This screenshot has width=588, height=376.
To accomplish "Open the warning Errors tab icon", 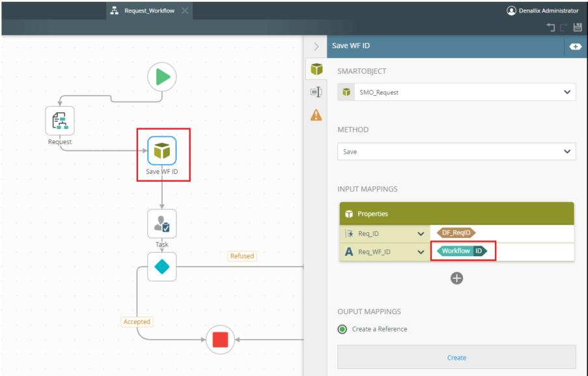I will pos(316,115).
